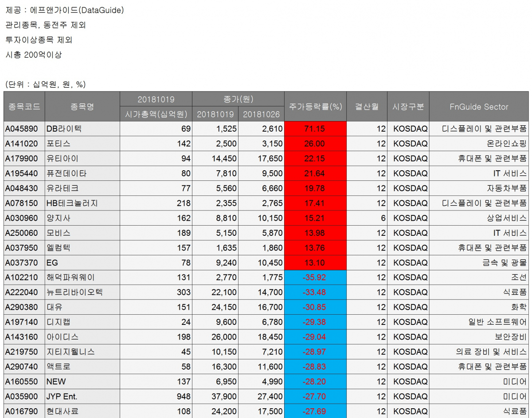Image resolution: width=532 pixels, height=418 pixels.
Task: Click the FnGuide Sector column header
Action: [479, 106]
